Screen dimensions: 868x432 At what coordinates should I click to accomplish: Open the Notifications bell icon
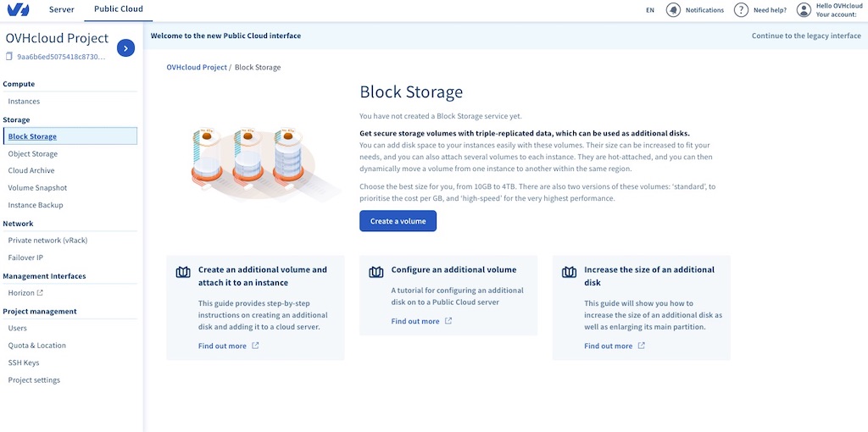(673, 10)
